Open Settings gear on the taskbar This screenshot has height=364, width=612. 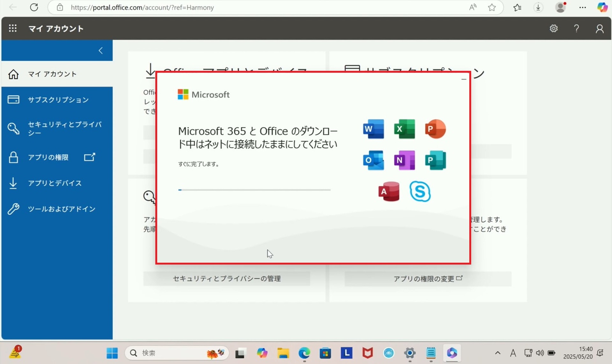pyautogui.click(x=410, y=353)
